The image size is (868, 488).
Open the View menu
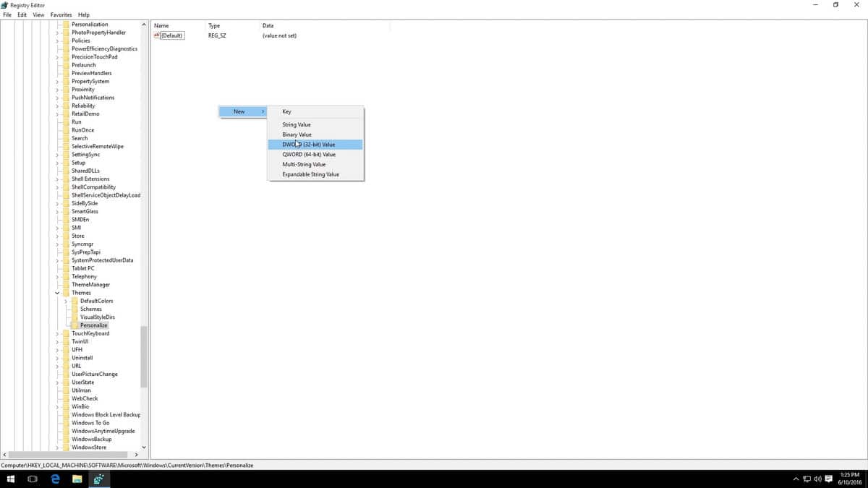coord(38,14)
